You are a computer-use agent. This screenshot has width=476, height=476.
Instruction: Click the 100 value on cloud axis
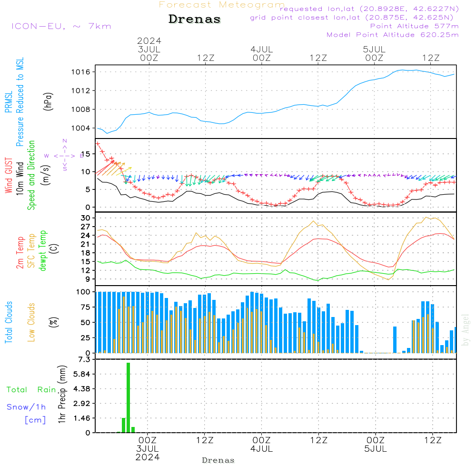tap(83, 292)
